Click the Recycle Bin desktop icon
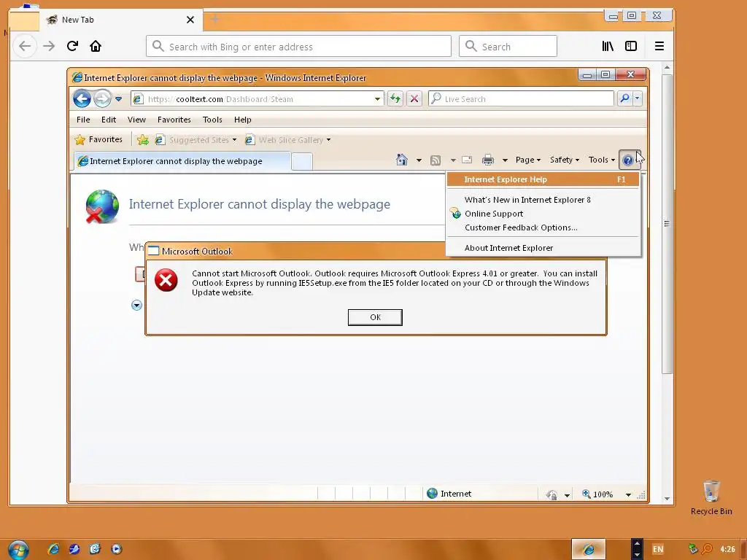 point(711,497)
